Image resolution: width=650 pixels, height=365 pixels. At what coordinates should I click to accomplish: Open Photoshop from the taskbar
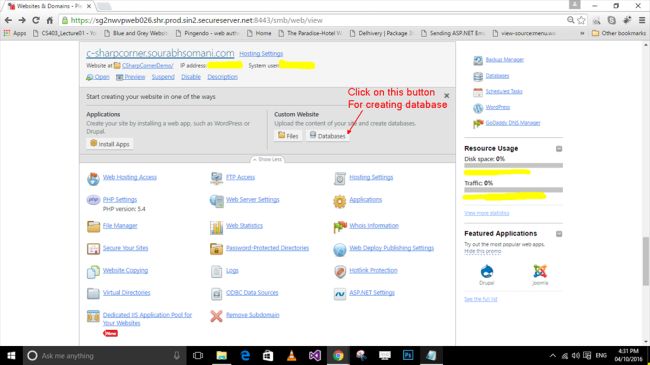click(x=407, y=355)
